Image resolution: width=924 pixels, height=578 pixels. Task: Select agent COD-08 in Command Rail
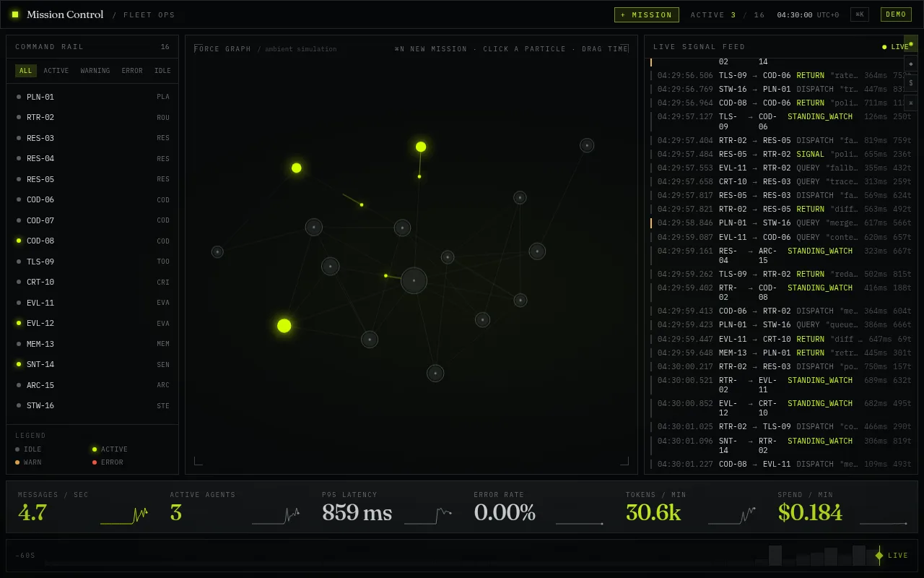92,241
